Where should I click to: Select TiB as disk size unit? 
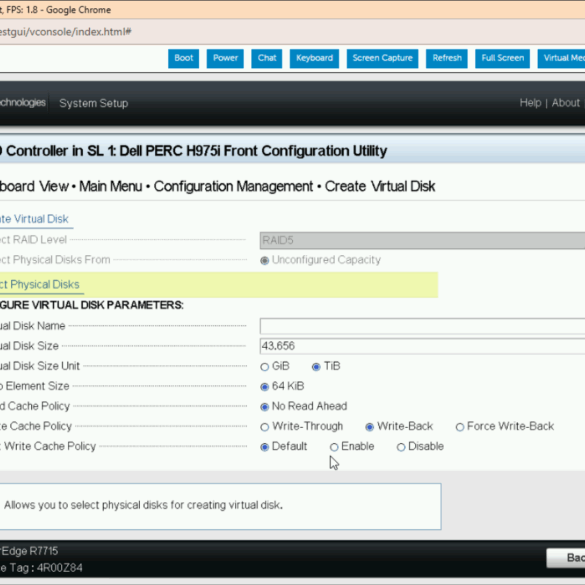[x=316, y=367]
